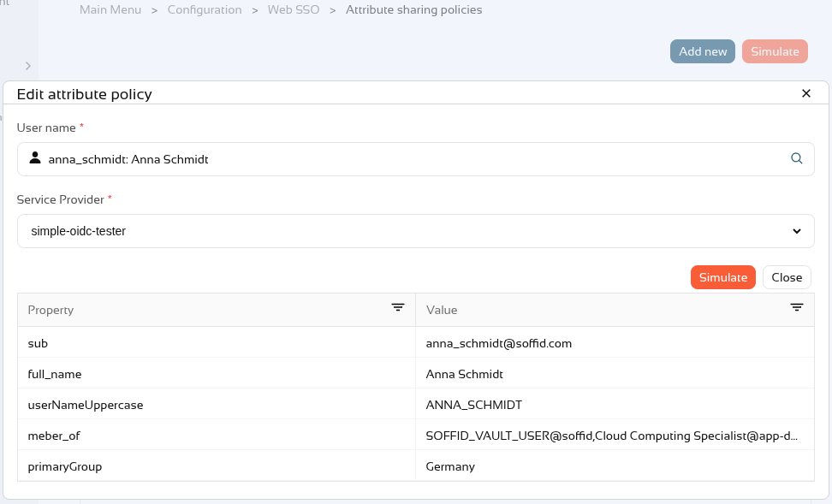Open the Configuration breadcrumb link
This screenshot has height=504, width=832.
[205, 9]
